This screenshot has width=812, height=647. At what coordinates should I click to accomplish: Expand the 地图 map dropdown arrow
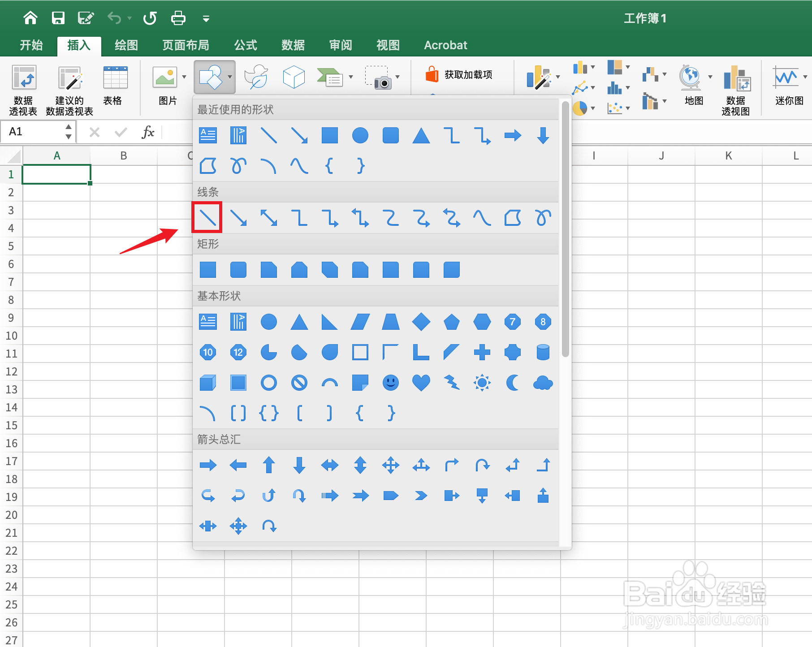[710, 77]
